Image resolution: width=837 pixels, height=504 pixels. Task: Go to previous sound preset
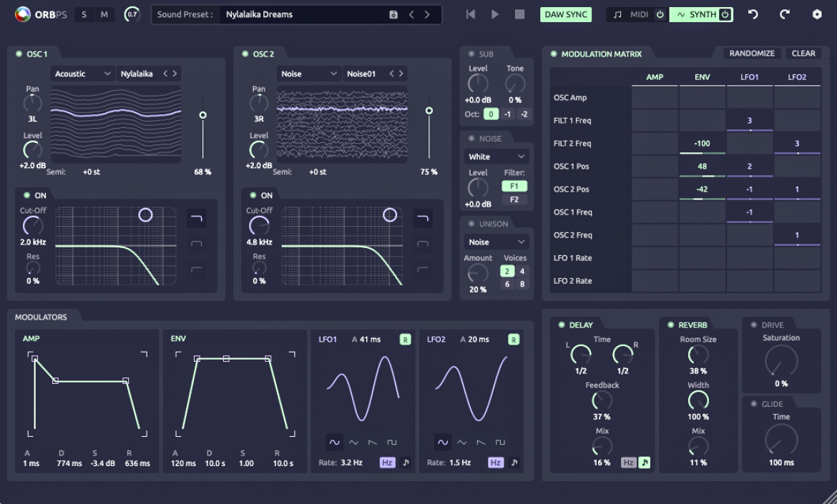pos(411,14)
